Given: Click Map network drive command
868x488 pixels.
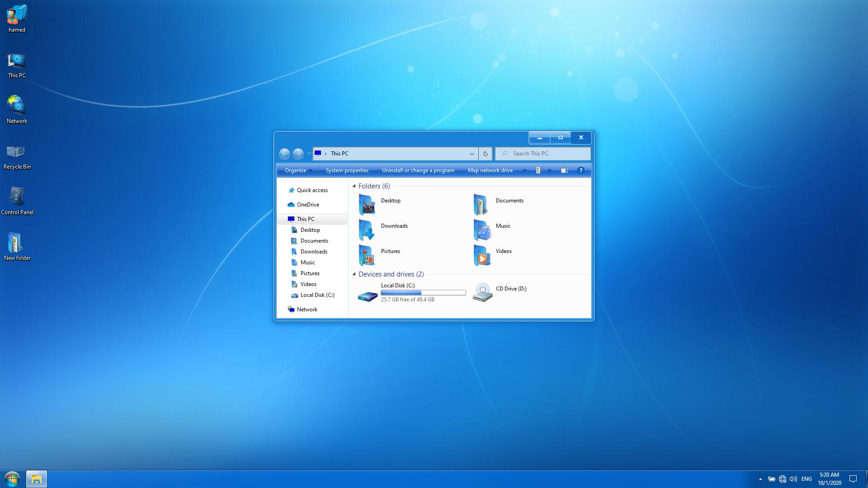Looking at the screenshot, I should point(490,170).
